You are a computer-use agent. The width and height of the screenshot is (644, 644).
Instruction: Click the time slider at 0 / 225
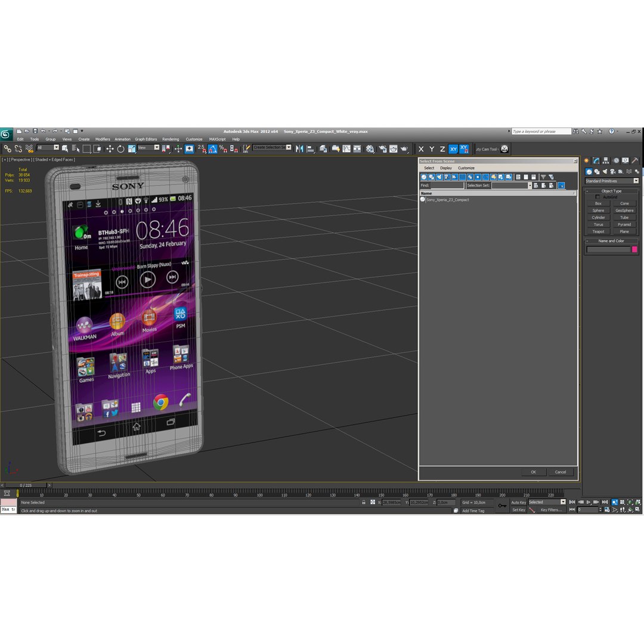[x=26, y=485]
